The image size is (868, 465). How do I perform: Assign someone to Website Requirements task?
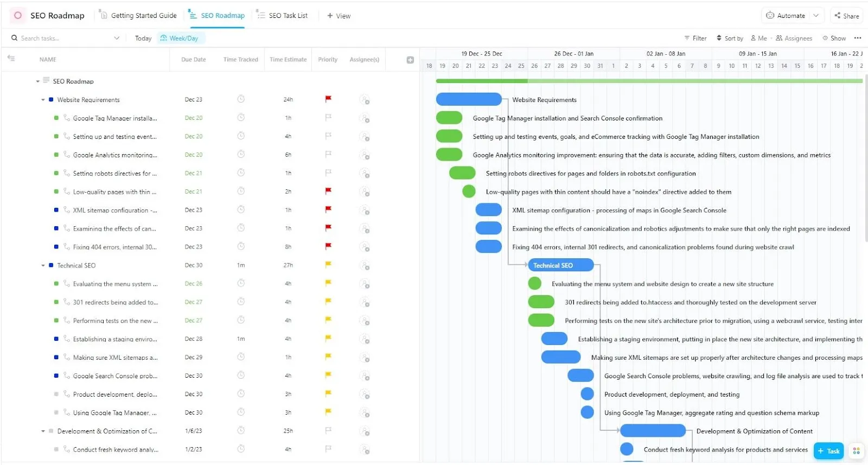coord(365,100)
